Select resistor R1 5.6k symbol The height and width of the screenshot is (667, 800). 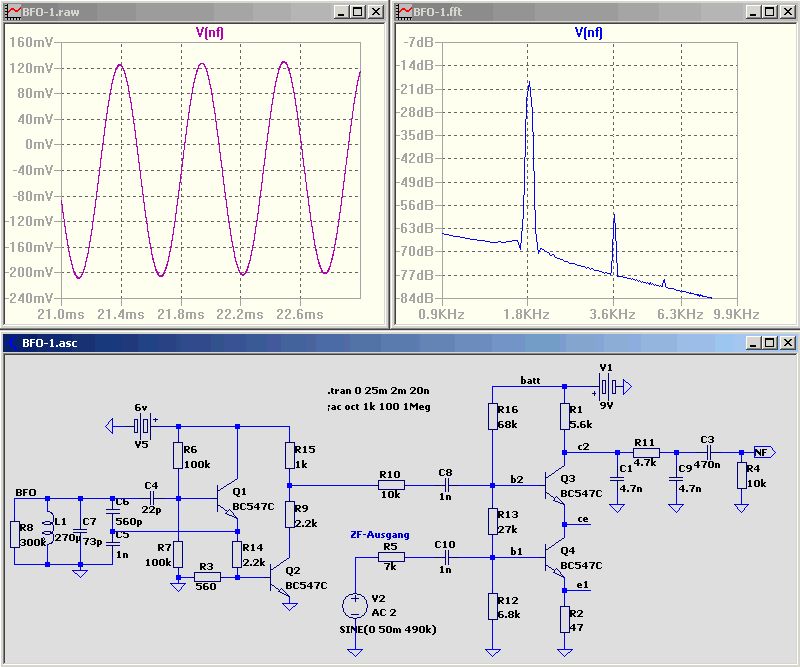coord(564,416)
